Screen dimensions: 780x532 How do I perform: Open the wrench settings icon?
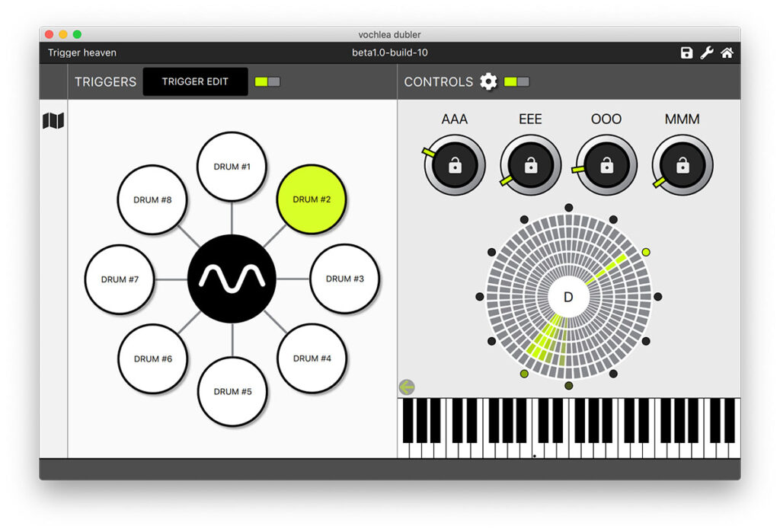click(x=706, y=53)
